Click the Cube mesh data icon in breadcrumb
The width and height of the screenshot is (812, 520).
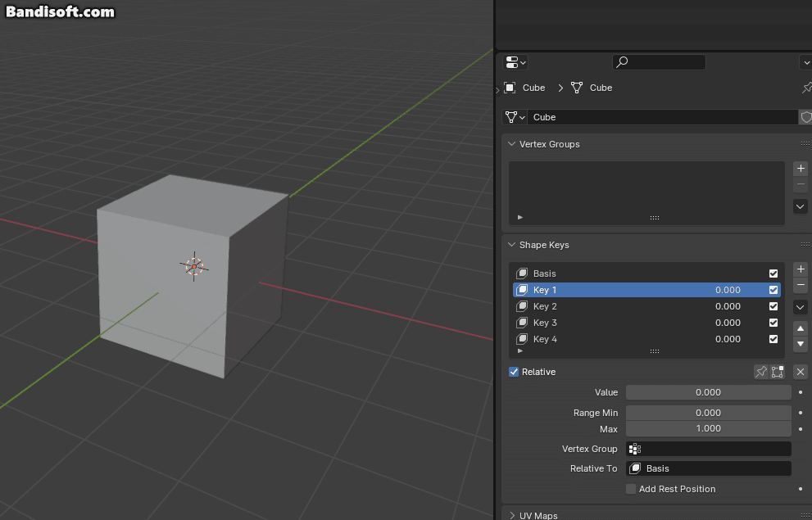coord(576,88)
